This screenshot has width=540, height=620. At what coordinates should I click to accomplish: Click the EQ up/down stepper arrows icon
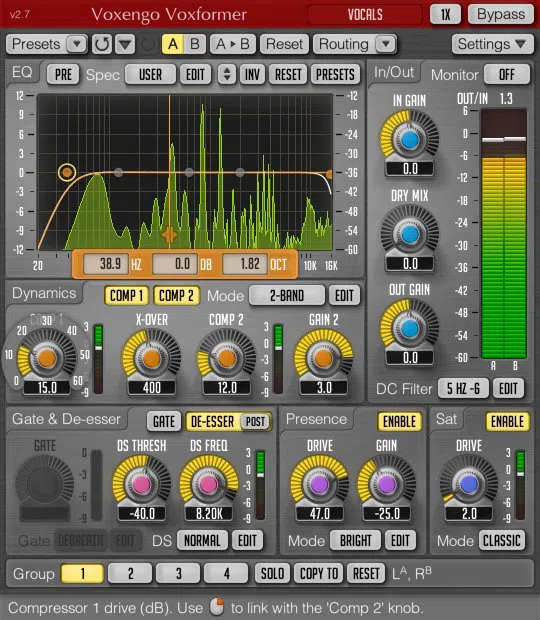(227, 74)
